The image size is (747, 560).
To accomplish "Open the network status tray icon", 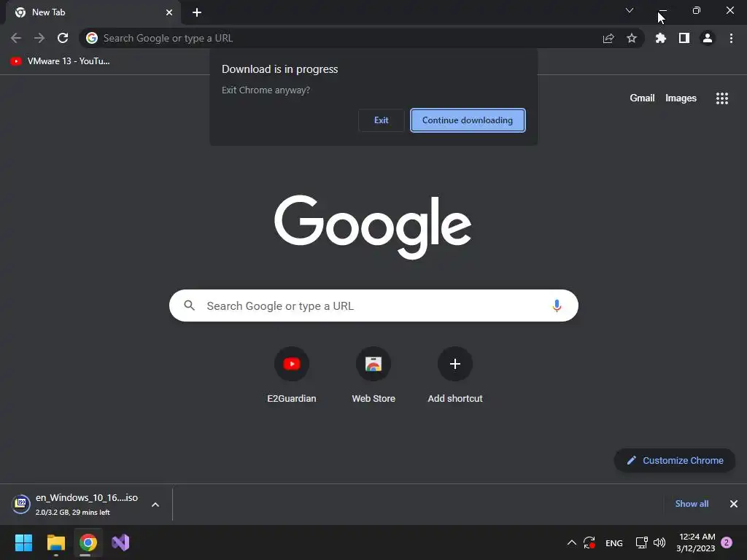I will (642, 542).
